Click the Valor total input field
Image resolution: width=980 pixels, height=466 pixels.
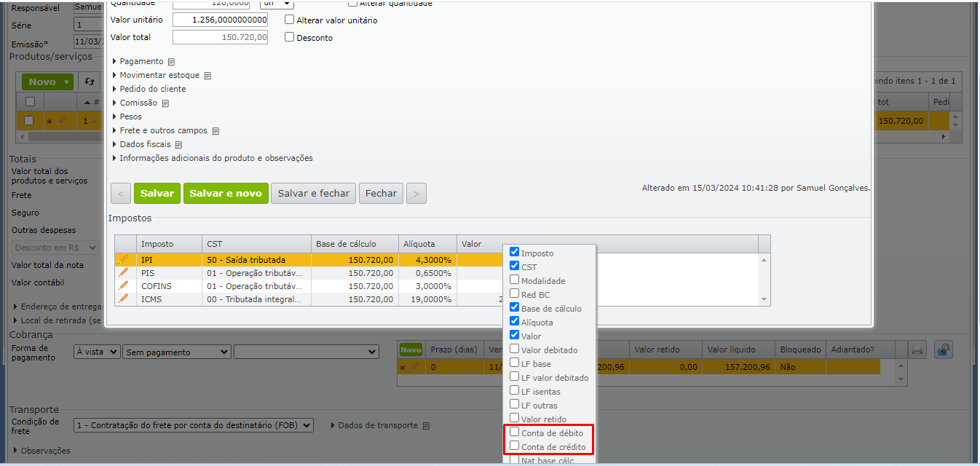(x=220, y=37)
